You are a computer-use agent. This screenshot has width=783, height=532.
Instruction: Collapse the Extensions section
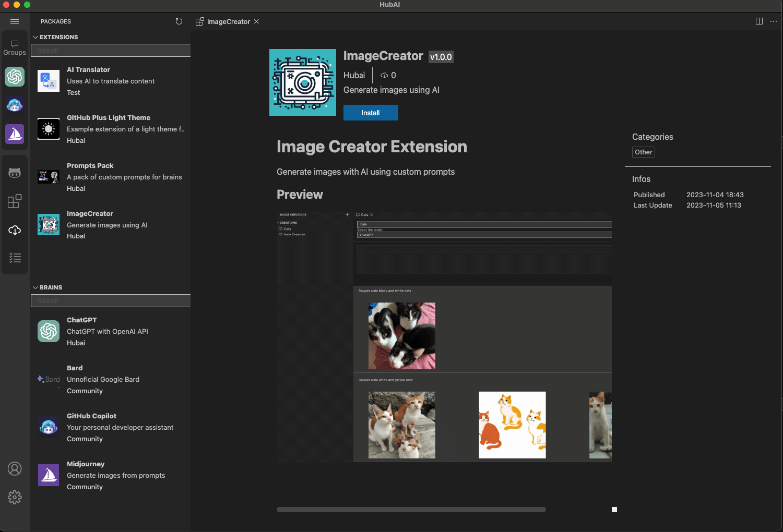[55, 37]
